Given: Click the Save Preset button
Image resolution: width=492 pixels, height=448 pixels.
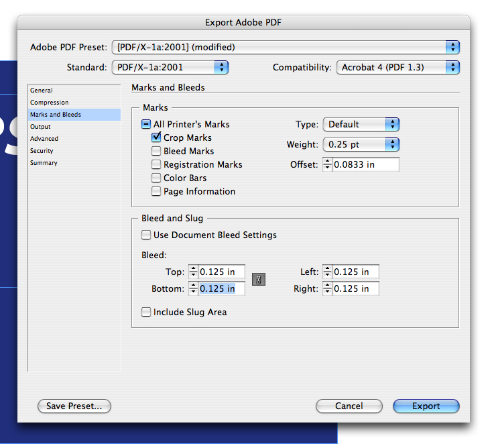Looking at the screenshot, I should [x=74, y=406].
